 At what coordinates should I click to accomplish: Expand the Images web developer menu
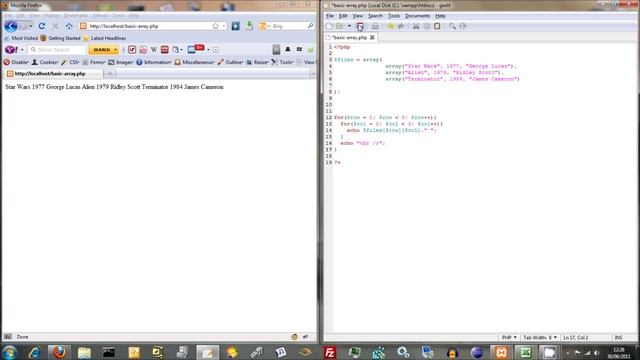click(x=121, y=62)
